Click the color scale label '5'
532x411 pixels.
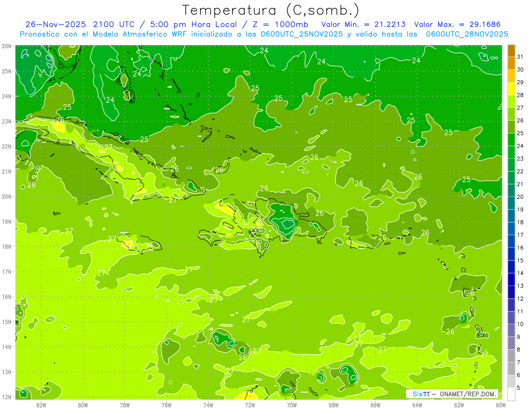(x=519, y=388)
